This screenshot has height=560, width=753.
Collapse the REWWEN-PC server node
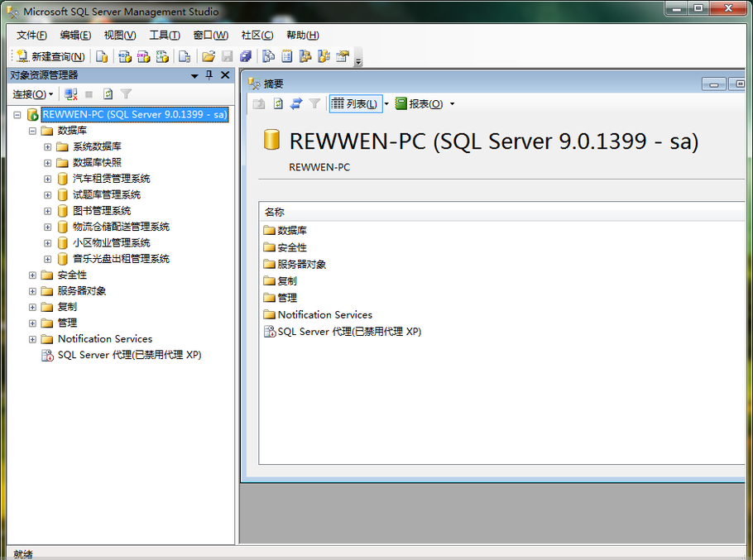pyautogui.click(x=17, y=115)
